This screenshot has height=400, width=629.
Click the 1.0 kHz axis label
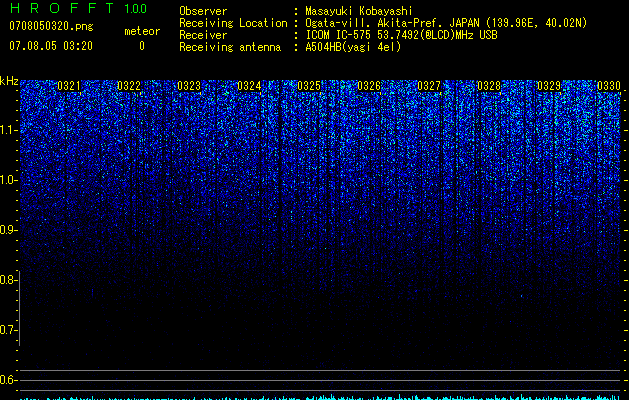(x=8, y=180)
